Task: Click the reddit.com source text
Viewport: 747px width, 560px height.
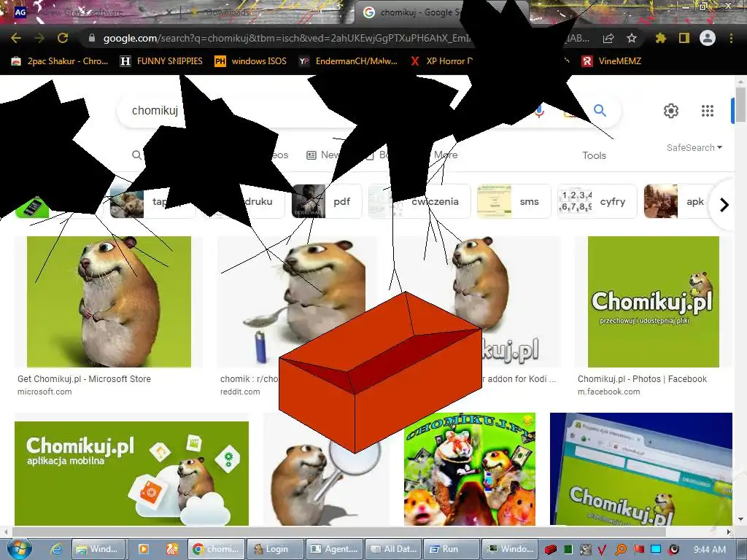Action: (x=240, y=392)
